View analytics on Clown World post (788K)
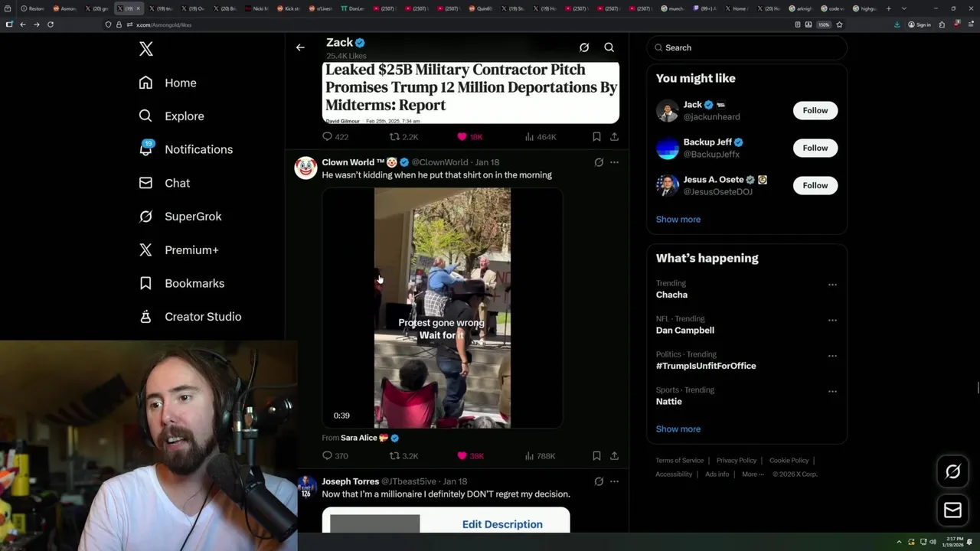 click(541, 456)
